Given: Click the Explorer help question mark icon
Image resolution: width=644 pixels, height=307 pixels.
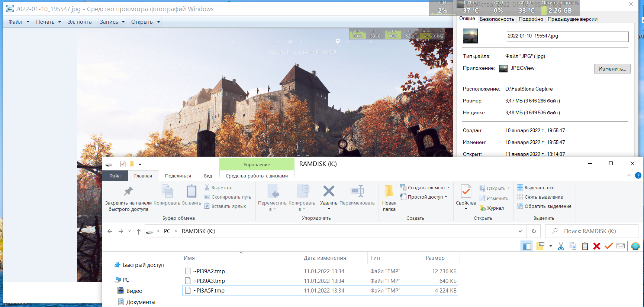Looking at the screenshot, I should click(638, 176).
